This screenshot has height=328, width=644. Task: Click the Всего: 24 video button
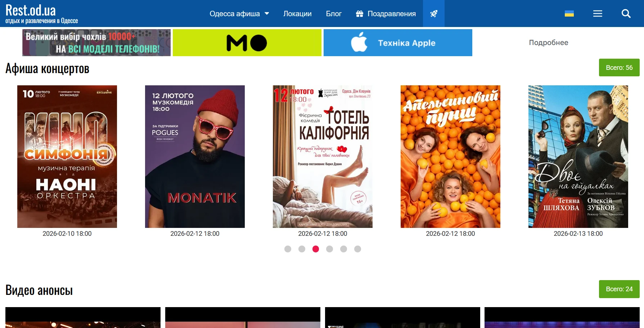click(x=619, y=289)
